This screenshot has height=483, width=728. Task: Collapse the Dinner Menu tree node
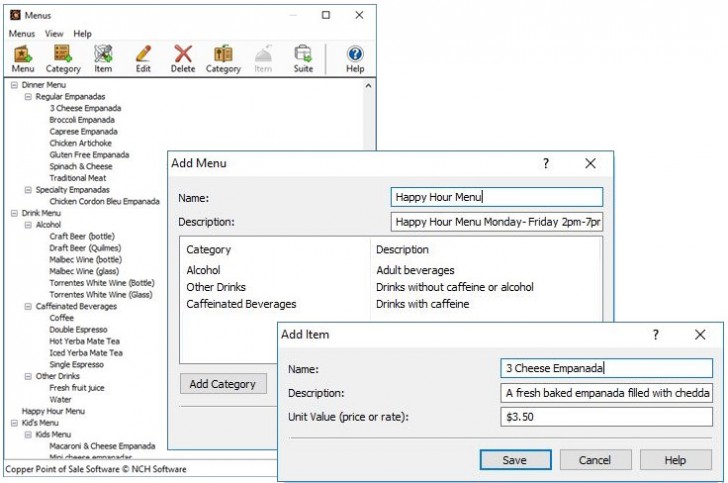point(14,85)
